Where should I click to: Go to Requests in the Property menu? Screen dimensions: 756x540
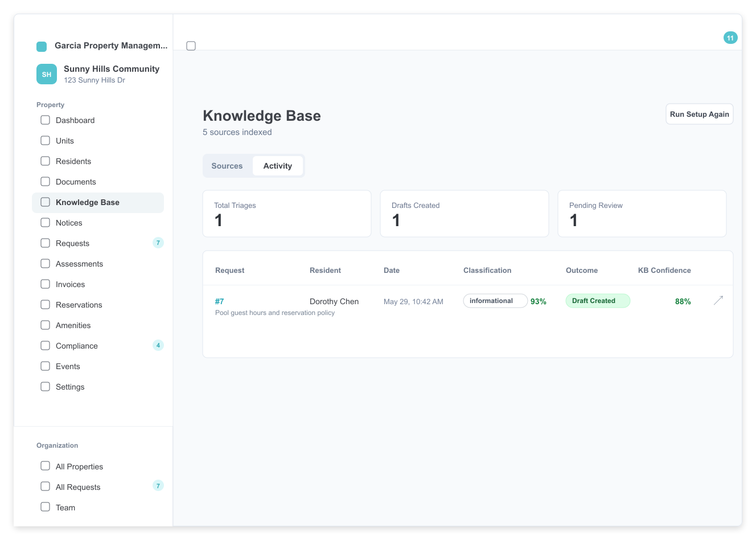98,243
